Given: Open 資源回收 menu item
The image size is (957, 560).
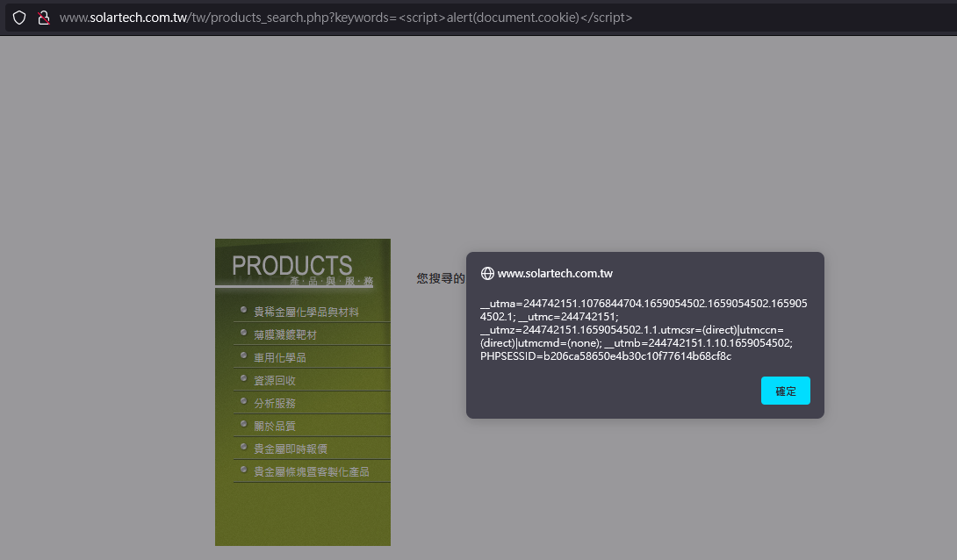Looking at the screenshot, I should [x=275, y=380].
